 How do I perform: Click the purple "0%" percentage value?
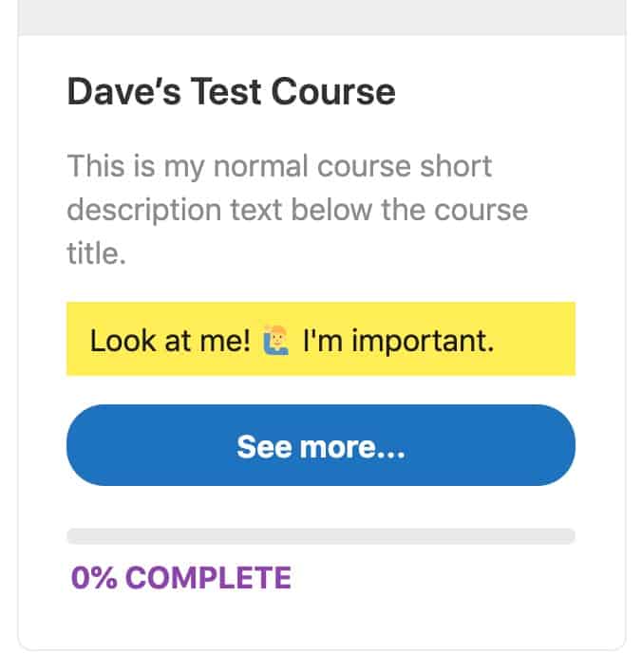[x=95, y=577]
